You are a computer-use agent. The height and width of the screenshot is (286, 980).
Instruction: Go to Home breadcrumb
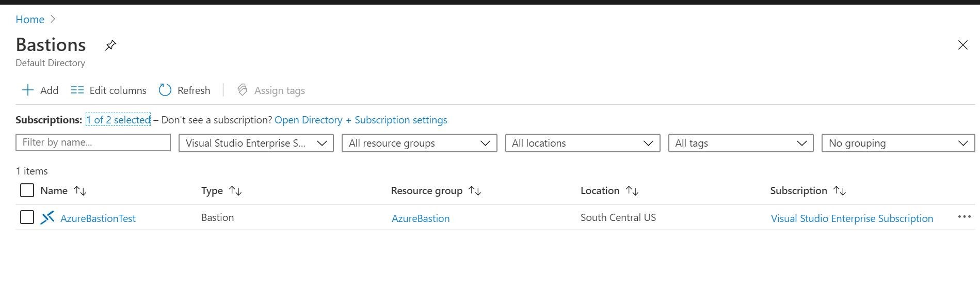pos(30,20)
